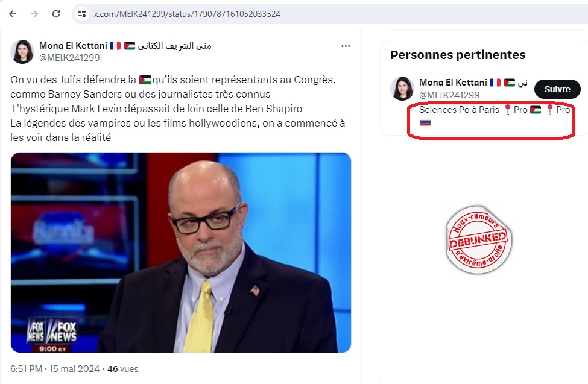Screen dimensions: 588x384
Task: Click the browser forward arrow
Action: (x=34, y=14)
